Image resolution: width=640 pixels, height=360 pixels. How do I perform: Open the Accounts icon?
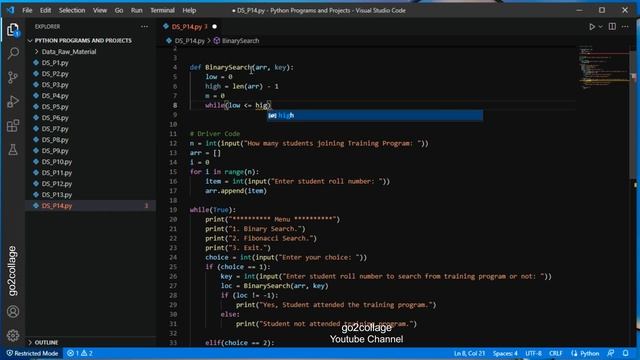tap(13, 311)
